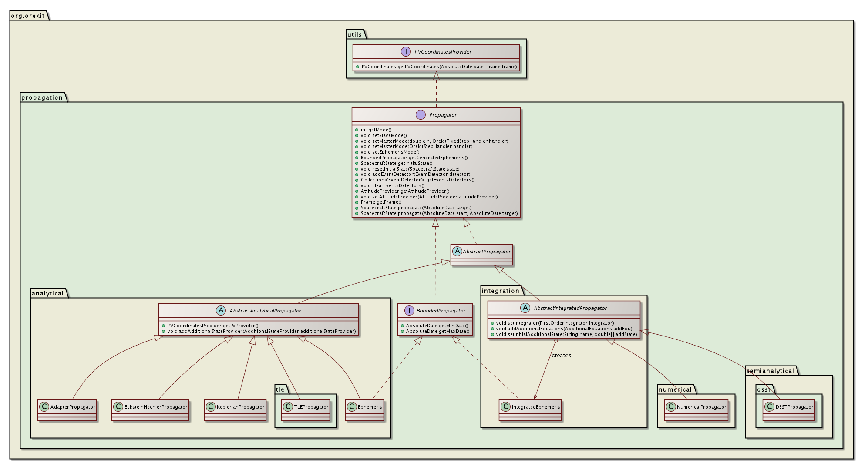Select the analytical package tab label

pyautogui.click(x=47, y=293)
